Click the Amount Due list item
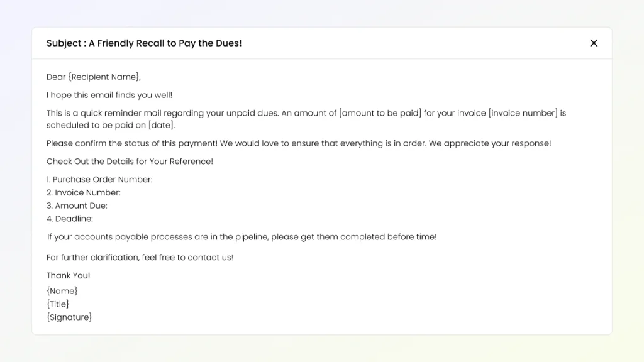 tap(77, 206)
